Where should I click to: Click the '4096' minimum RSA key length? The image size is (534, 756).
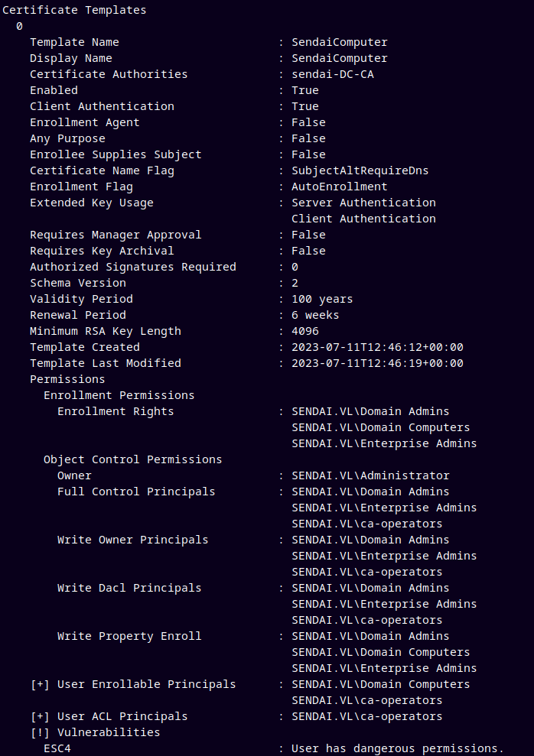pos(304,331)
